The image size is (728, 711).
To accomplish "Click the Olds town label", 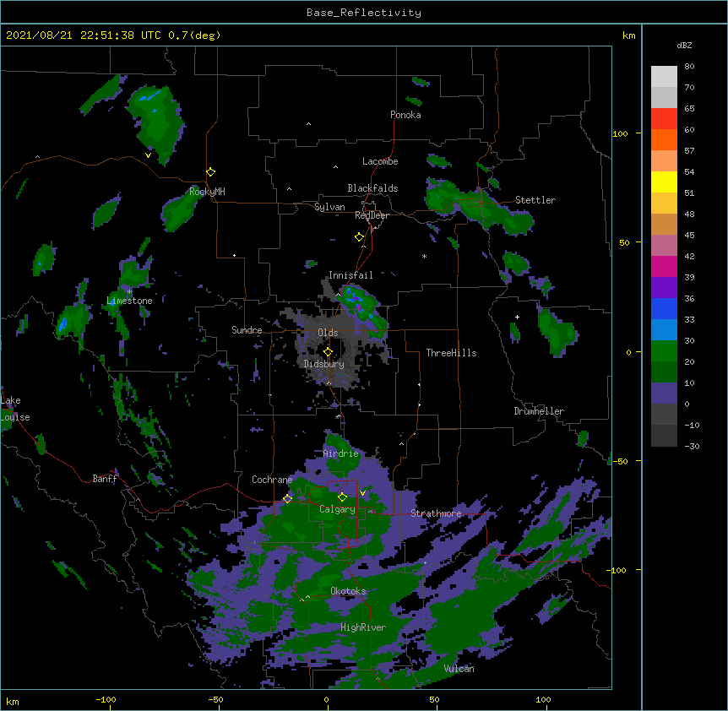I will 328,333.
